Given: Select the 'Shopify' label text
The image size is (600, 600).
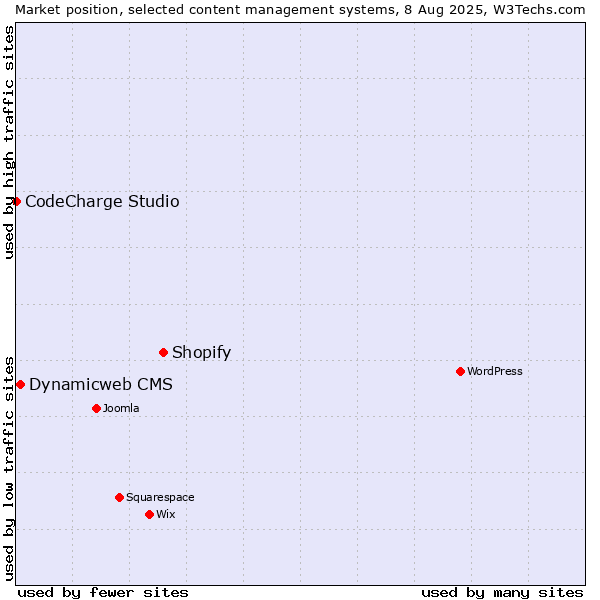Looking at the screenshot, I should (x=201, y=352).
